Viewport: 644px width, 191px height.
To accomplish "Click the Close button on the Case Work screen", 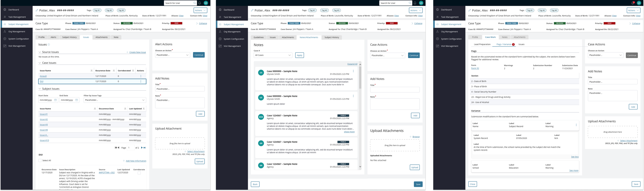I will 472,184.
